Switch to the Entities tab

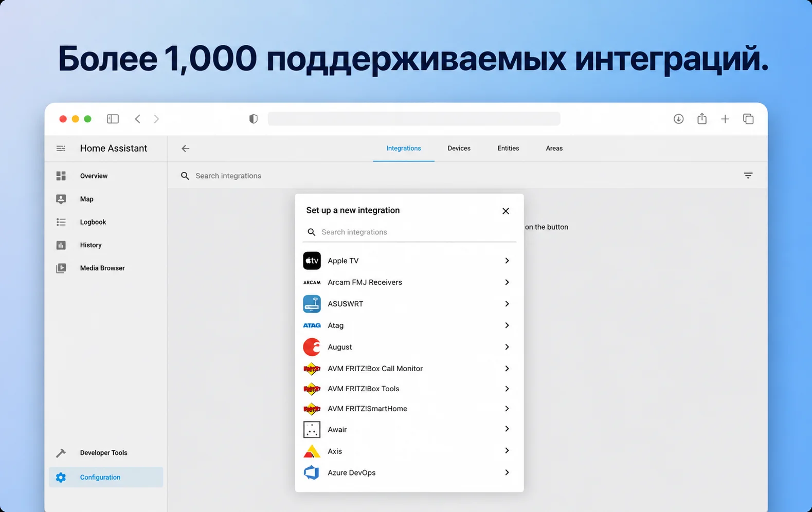(x=508, y=148)
